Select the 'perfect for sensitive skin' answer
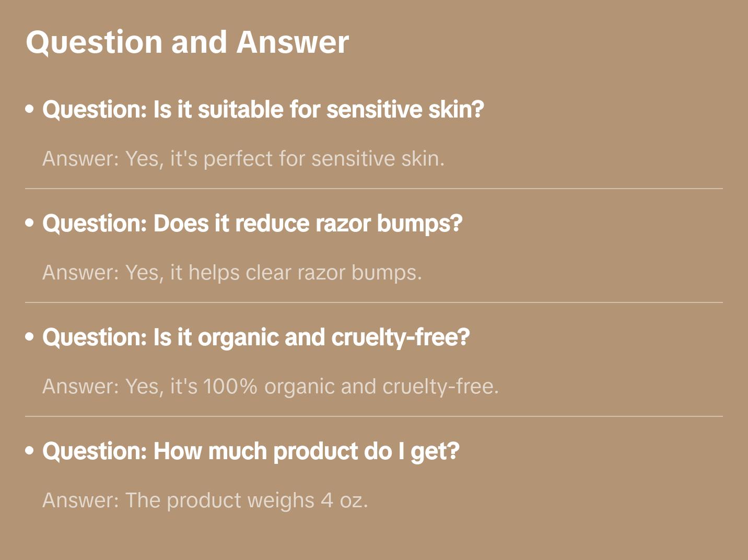The image size is (748, 560). click(243, 159)
